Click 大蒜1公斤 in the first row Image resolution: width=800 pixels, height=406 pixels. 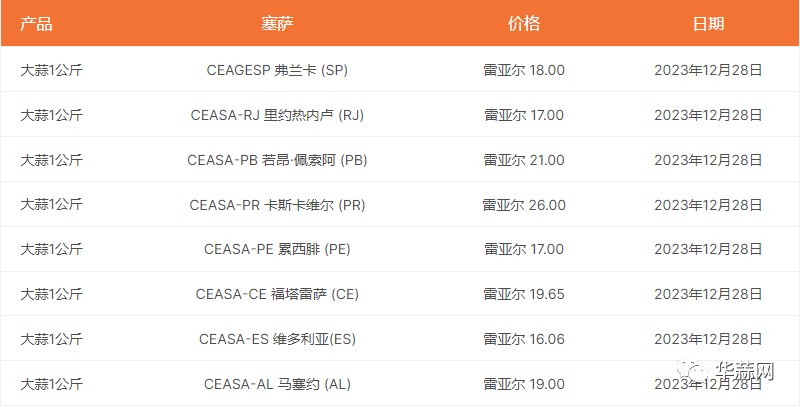click(52, 70)
